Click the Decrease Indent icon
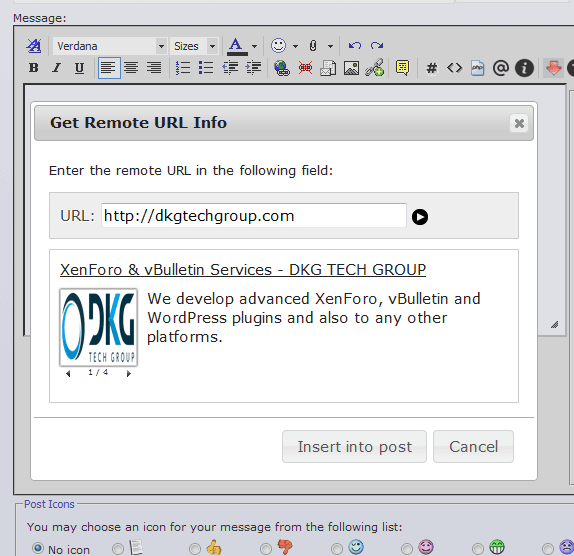The height and width of the screenshot is (556, 574). coord(230,68)
